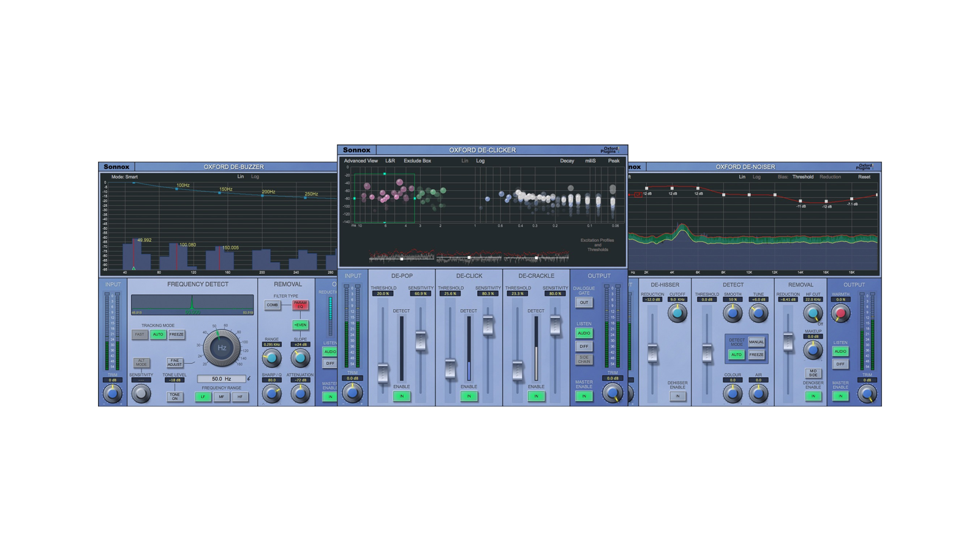The height and width of the screenshot is (551, 980).
Task: Toggle Exclude Box in De-Clicker
Action: tap(417, 161)
